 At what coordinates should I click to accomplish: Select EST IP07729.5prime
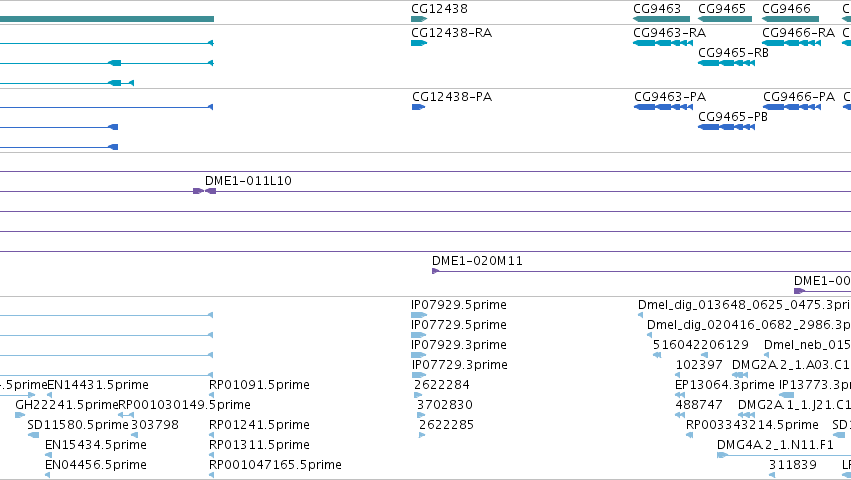[418, 335]
